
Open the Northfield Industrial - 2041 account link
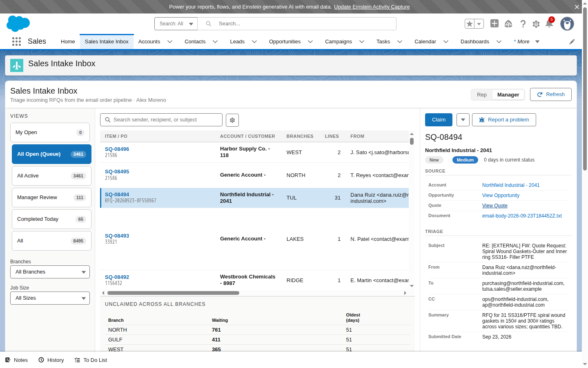pyautogui.click(x=510, y=186)
